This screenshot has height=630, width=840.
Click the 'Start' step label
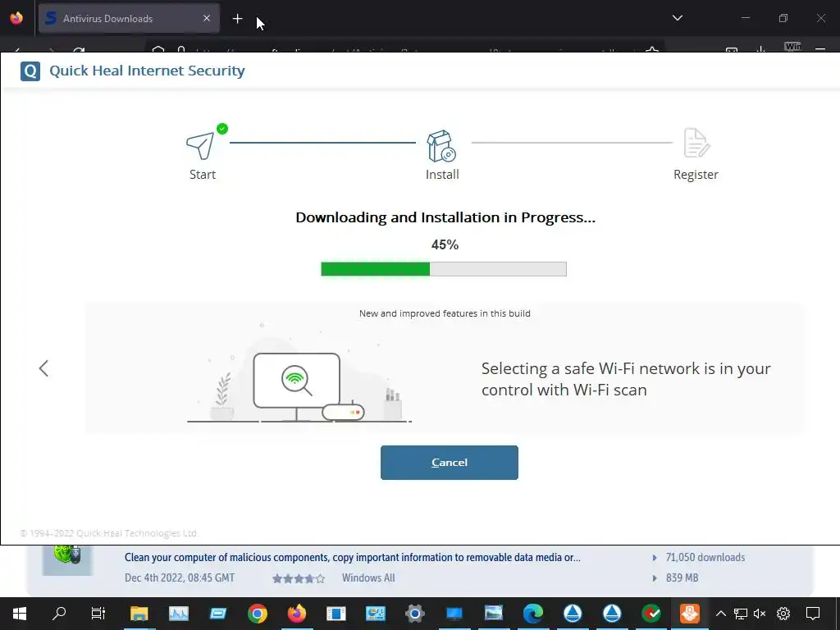click(x=203, y=175)
